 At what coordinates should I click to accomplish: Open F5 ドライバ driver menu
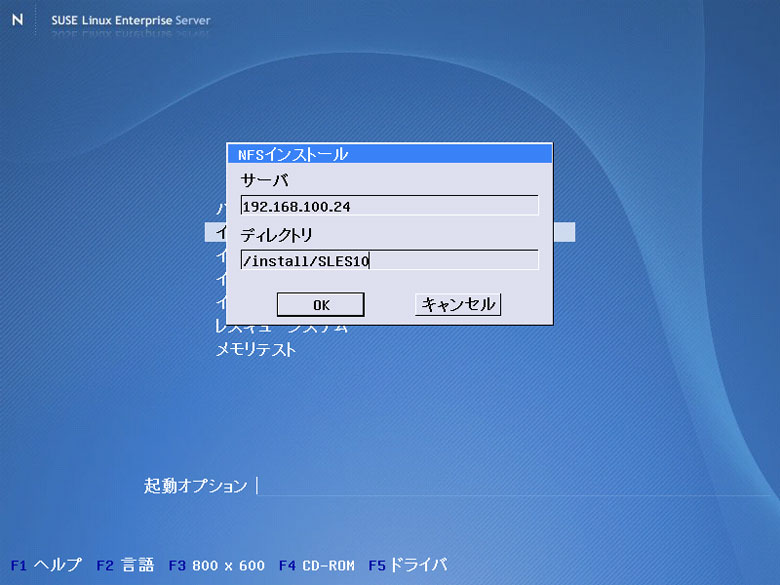click(408, 565)
